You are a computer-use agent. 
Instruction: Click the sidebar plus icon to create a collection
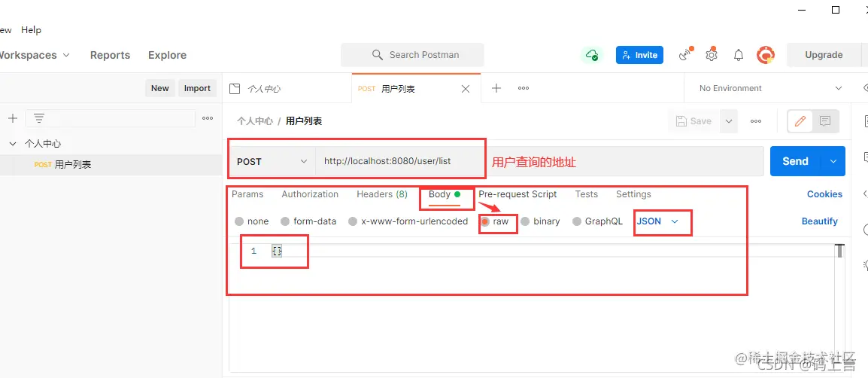point(13,118)
